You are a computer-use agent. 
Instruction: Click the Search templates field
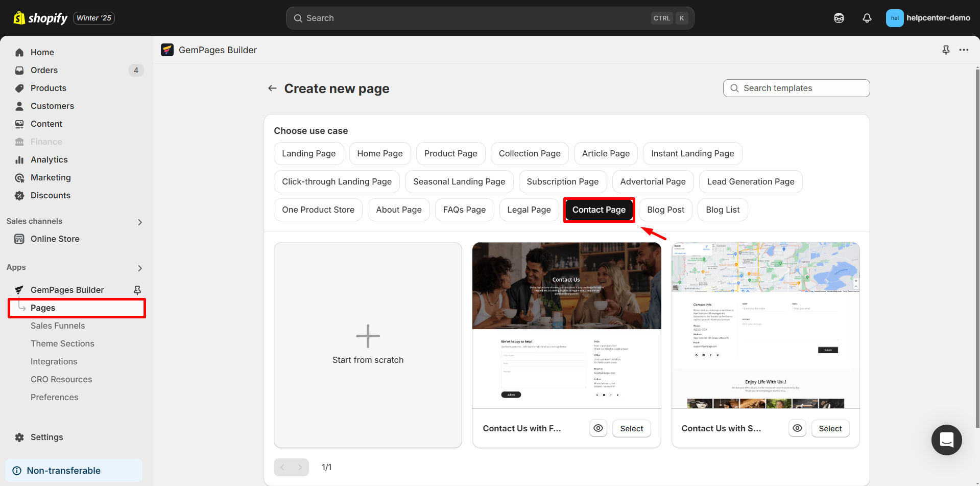[796, 88]
